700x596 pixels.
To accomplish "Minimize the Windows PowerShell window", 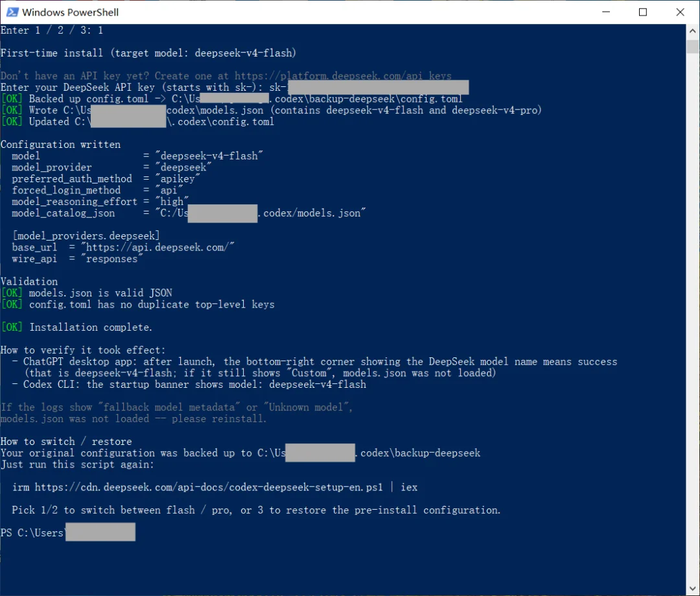I will (x=606, y=12).
